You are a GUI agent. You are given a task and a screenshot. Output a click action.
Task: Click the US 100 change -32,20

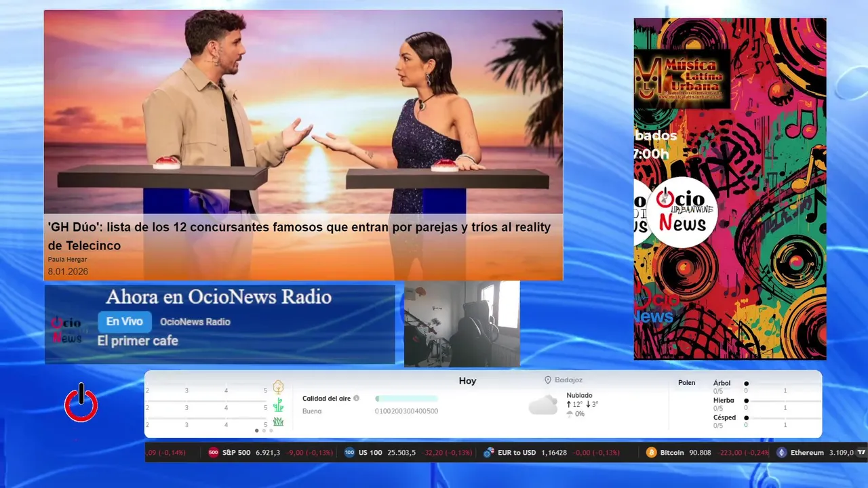[433, 453]
